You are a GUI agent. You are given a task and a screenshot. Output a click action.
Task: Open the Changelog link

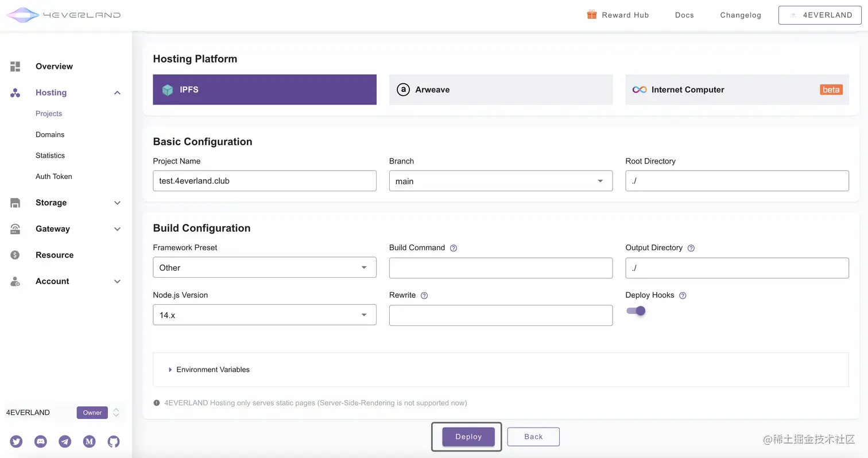click(x=741, y=15)
